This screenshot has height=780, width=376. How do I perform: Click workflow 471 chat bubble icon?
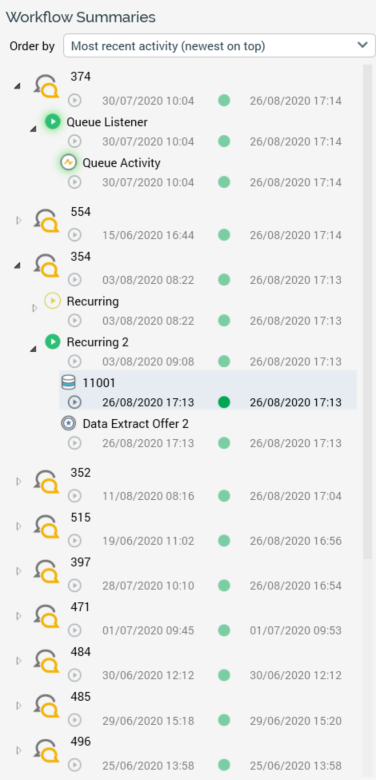pyautogui.click(x=47, y=616)
